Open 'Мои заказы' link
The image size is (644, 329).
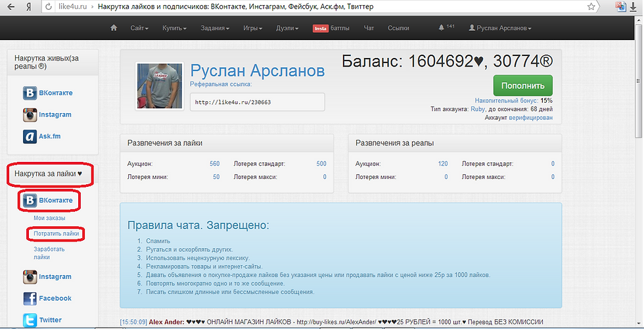click(x=49, y=218)
